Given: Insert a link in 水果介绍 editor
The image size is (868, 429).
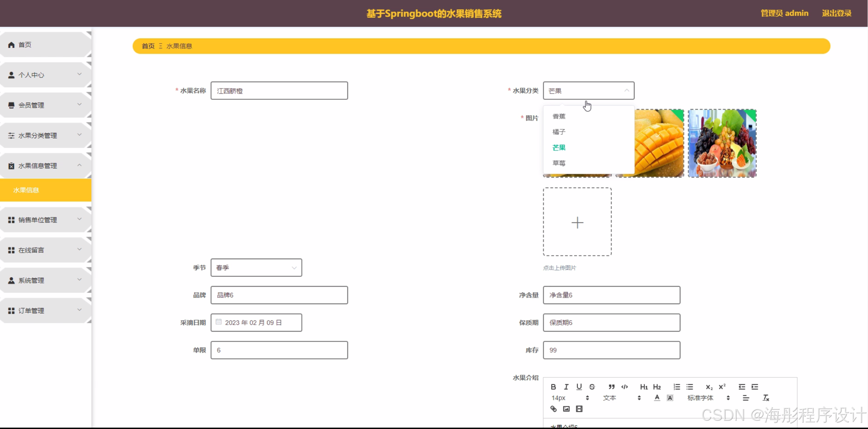Looking at the screenshot, I should pos(553,409).
